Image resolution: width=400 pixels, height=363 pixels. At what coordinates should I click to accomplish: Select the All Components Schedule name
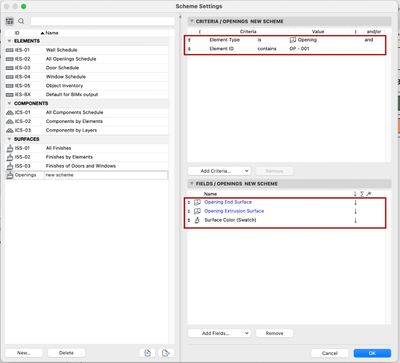[75, 112]
